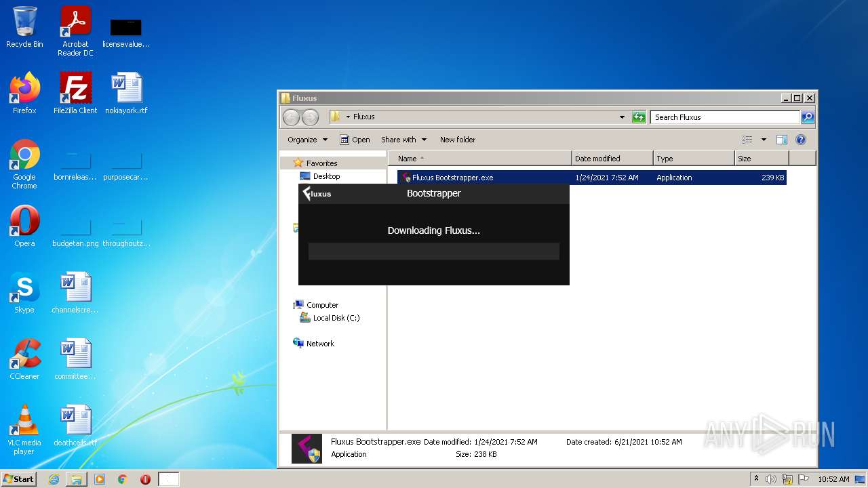Select the throughoutz desktop file
This screenshot has height=488, width=868.
126,232
